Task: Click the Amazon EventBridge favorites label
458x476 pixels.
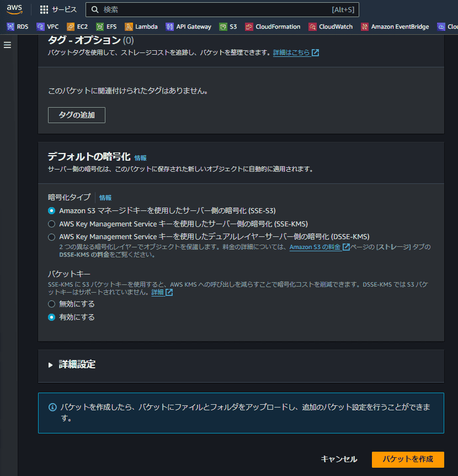Action: [400, 27]
